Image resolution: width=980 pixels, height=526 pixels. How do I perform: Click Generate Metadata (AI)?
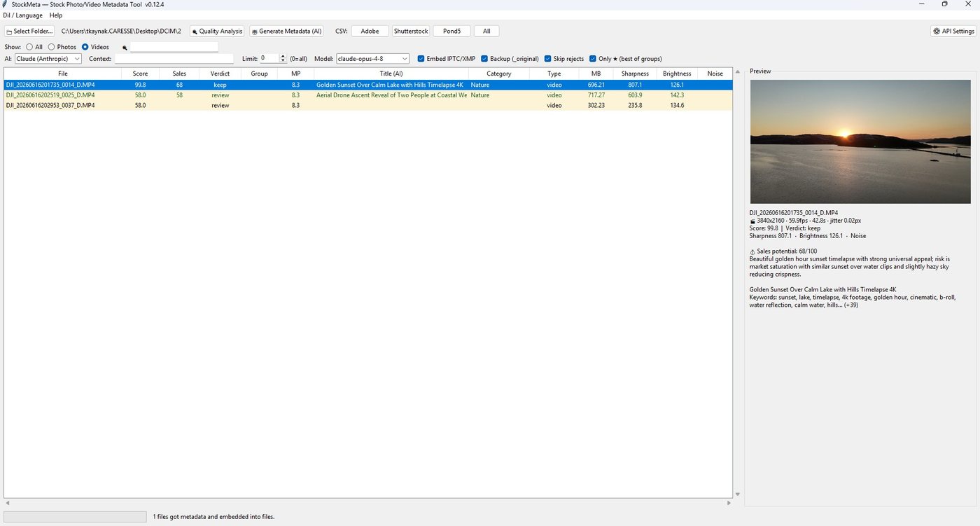286,31
